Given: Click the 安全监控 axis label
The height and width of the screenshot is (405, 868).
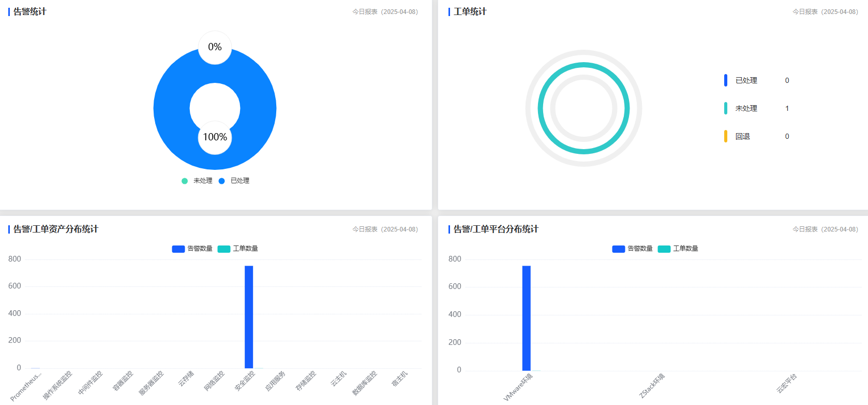Looking at the screenshot, I should click(x=245, y=381).
